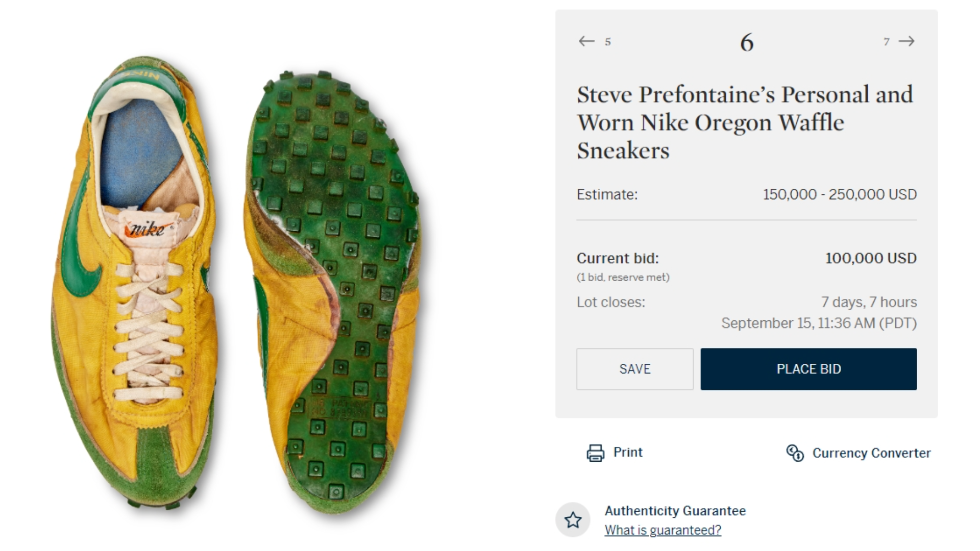Toggle the SAVE state of the lot
This screenshot has height=551, width=980.
634,369
